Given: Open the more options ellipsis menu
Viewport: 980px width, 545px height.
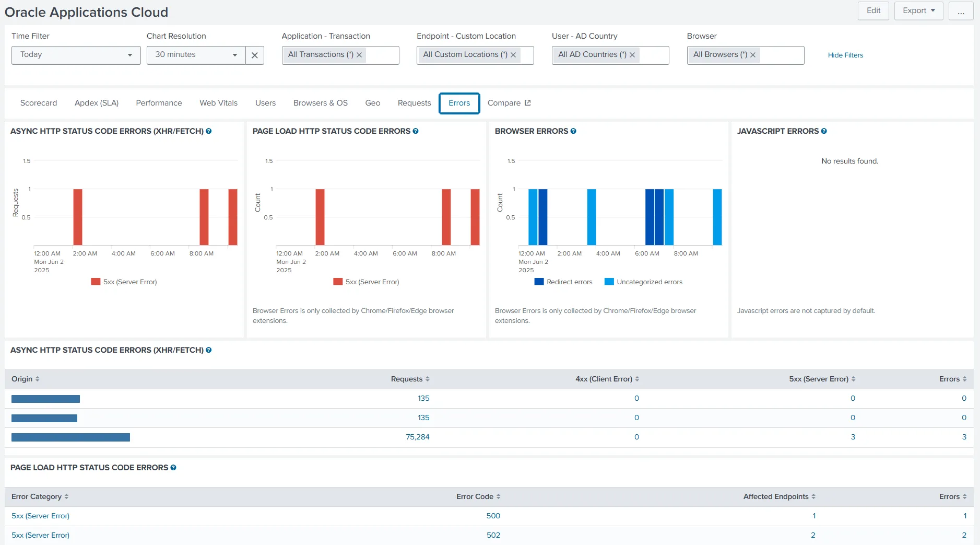Looking at the screenshot, I should (x=961, y=10).
